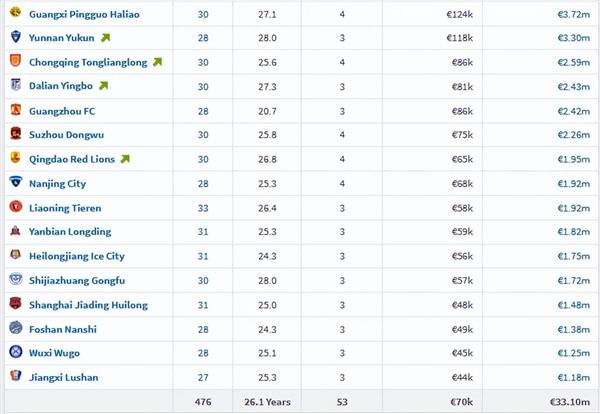Open the Shijiazhuang Gongfu club link
The image size is (600, 414).
coord(76,280)
